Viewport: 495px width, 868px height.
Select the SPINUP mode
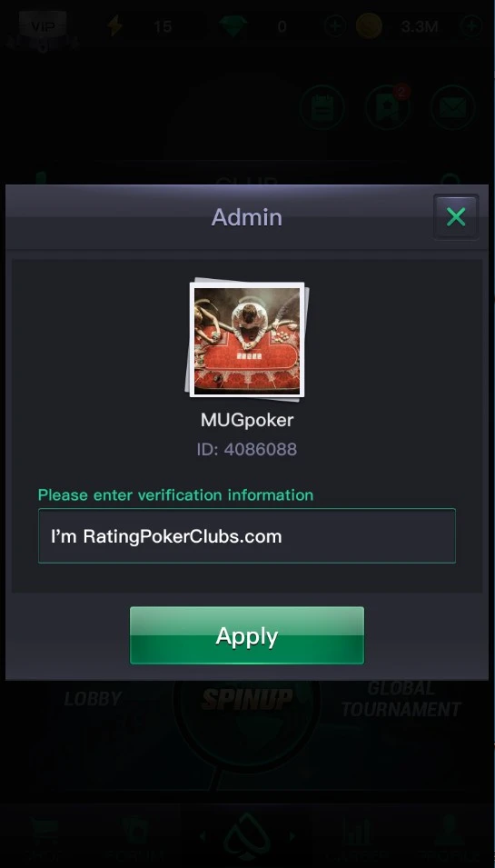[x=247, y=699]
